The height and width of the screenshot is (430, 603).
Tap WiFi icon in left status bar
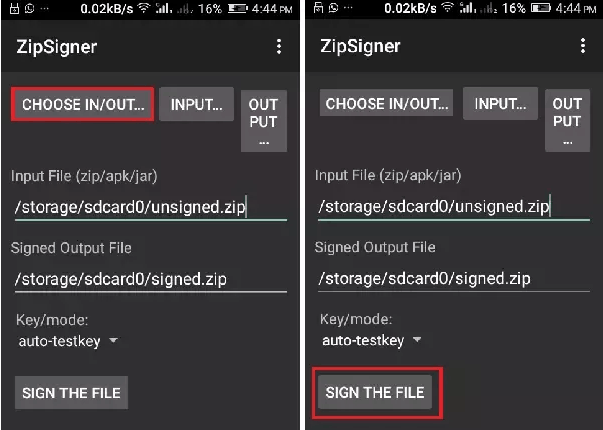144,8
